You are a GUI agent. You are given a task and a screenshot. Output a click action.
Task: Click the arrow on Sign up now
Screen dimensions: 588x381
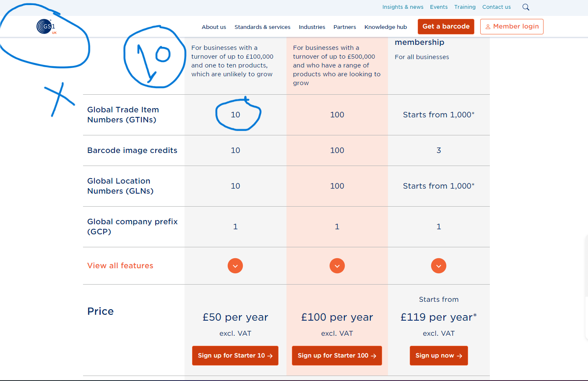(460, 356)
